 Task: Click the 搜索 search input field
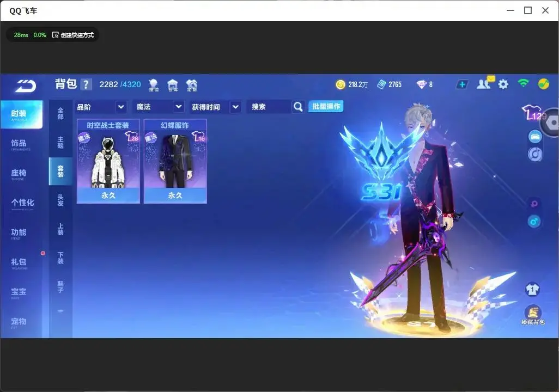tap(269, 107)
